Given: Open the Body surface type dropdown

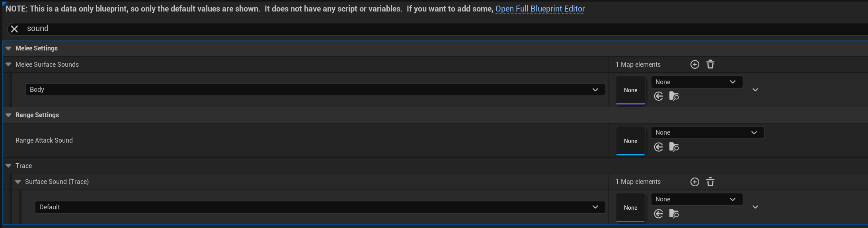Looking at the screenshot, I should coord(315,90).
